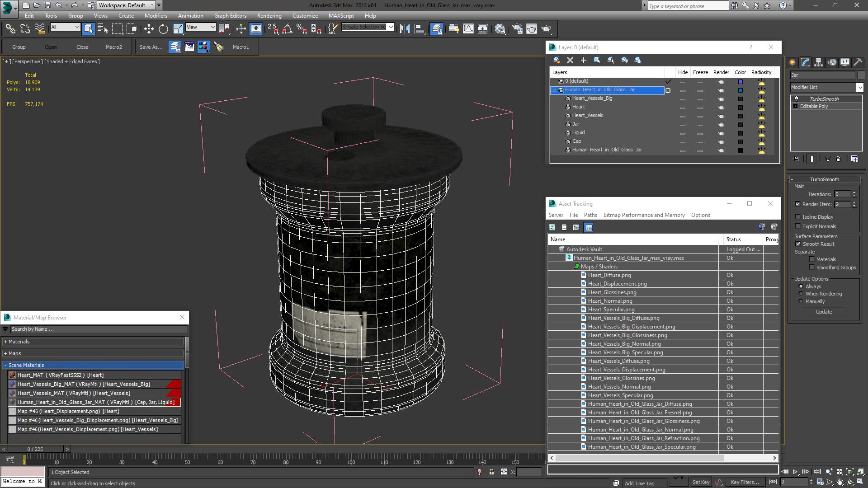Image resolution: width=868 pixels, height=488 pixels.
Task: Activate the Select Object tool
Action: [x=88, y=29]
